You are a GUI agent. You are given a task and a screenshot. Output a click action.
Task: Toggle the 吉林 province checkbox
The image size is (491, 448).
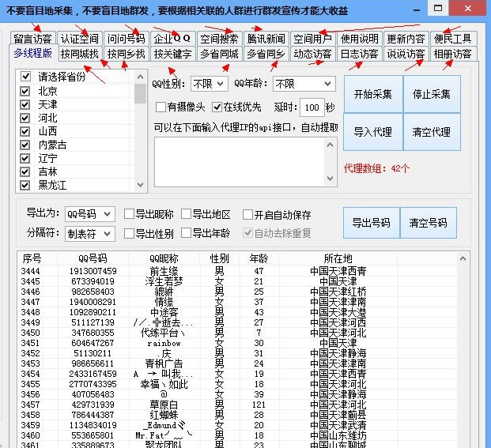click(25, 171)
